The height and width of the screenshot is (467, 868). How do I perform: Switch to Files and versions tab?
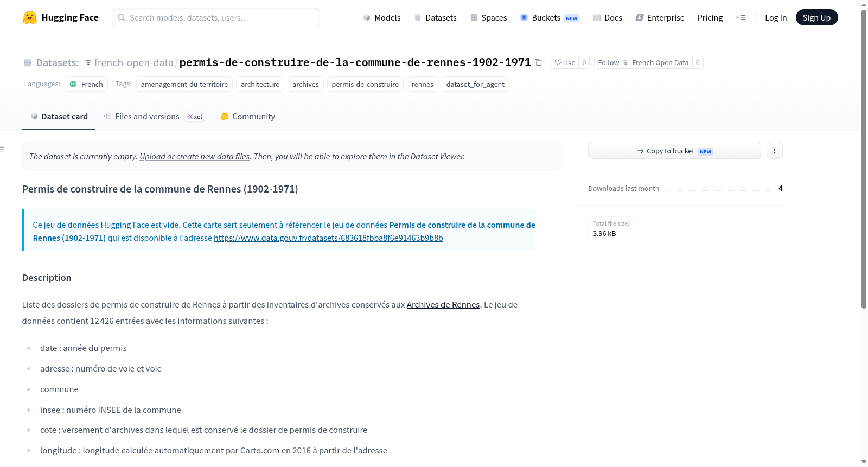[154, 116]
